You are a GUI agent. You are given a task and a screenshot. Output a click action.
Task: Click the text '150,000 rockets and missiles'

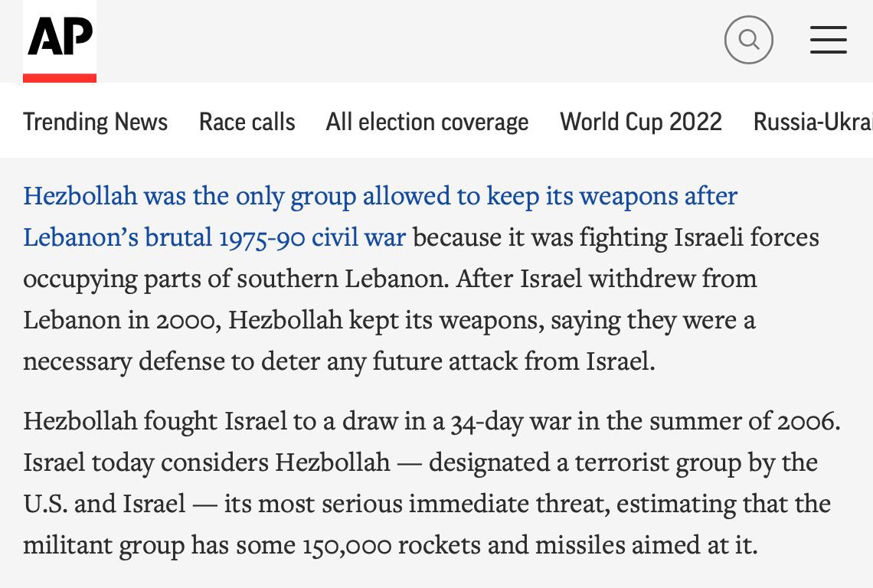point(464,545)
